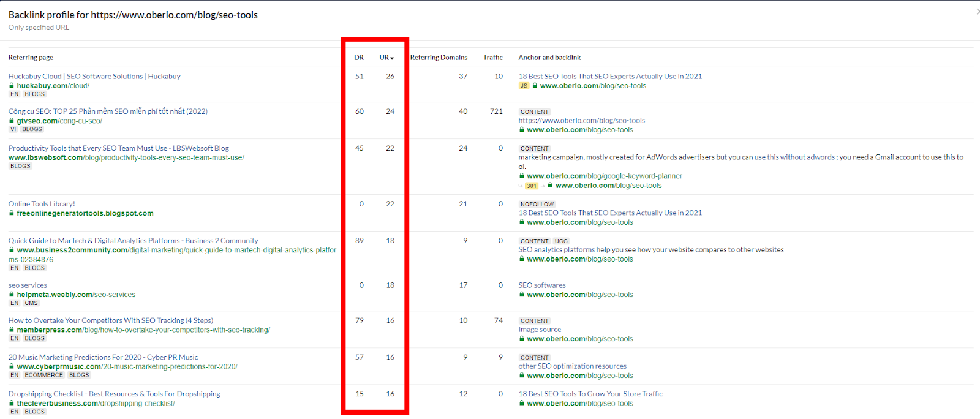This screenshot has width=980, height=419.
Task: Open the freeonlinegeneratortools.blogspot.com URL
Action: click(x=85, y=214)
